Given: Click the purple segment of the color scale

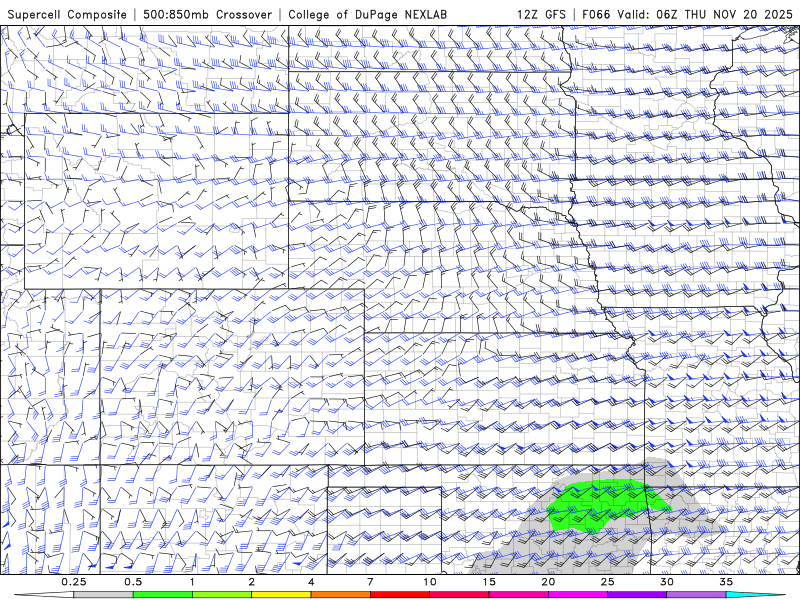Looking at the screenshot, I should [x=637, y=595].
